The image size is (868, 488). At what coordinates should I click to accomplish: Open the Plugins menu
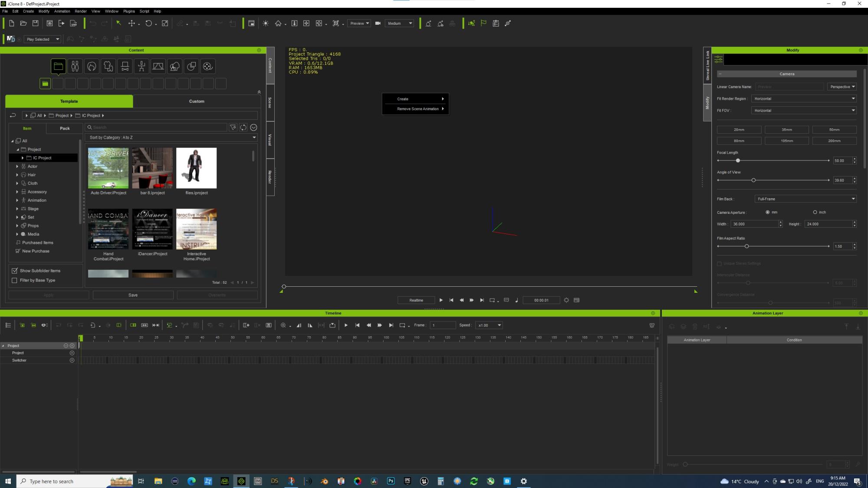[129, 11]
